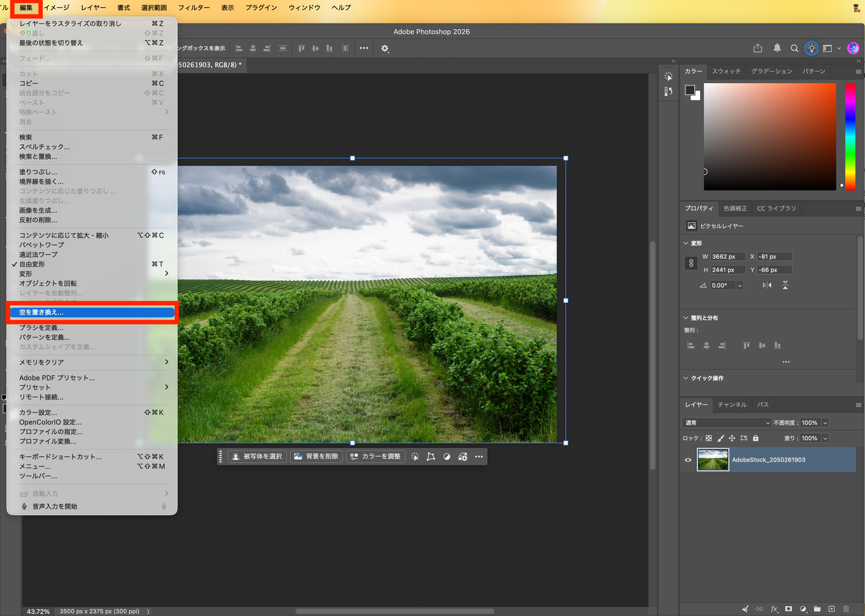This screenshot has height=616, width=865.
Task: Open the blend mode 通常 dropdown
Action: click(x=727, y=423)
